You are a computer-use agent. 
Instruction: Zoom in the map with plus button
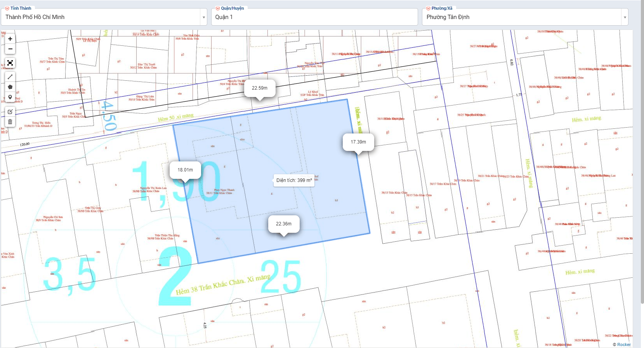[x=10, y=39]
